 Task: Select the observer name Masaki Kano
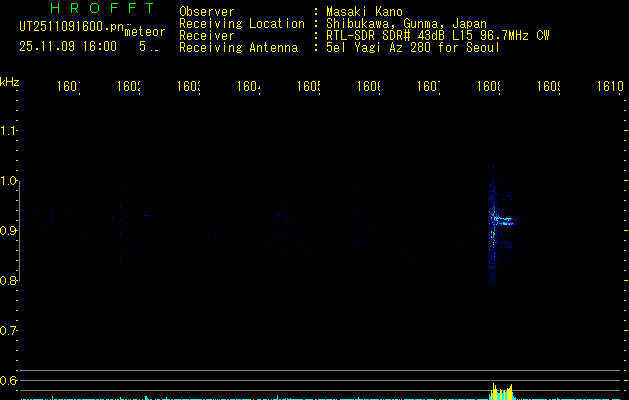point(364,11)
